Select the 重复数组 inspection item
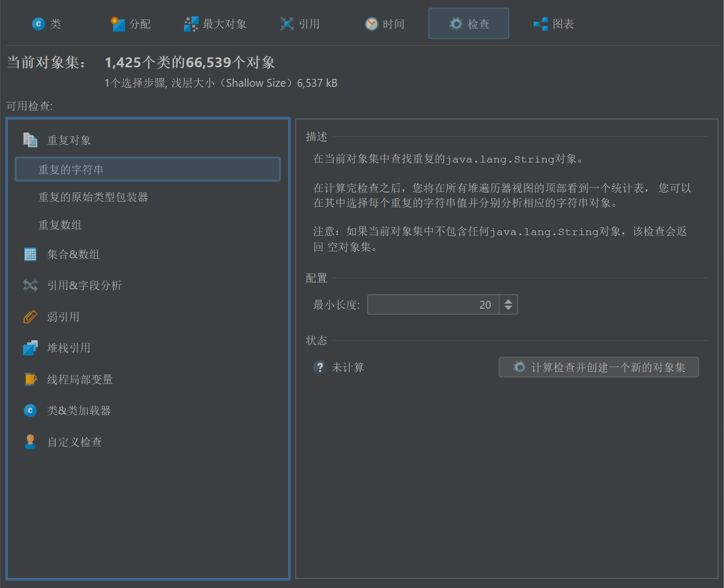724x588 pixels. [x=60, y=225]
